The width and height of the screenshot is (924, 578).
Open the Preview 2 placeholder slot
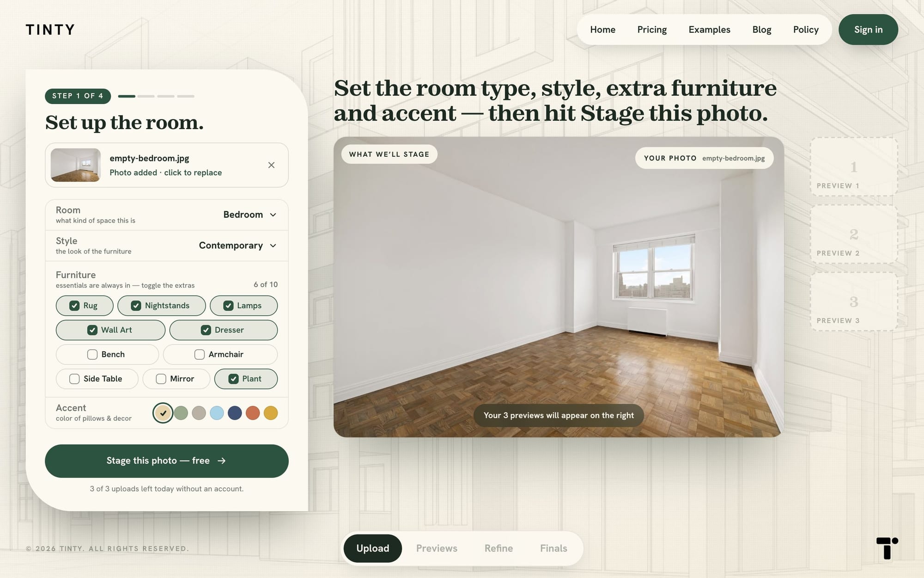pos(854,234)
